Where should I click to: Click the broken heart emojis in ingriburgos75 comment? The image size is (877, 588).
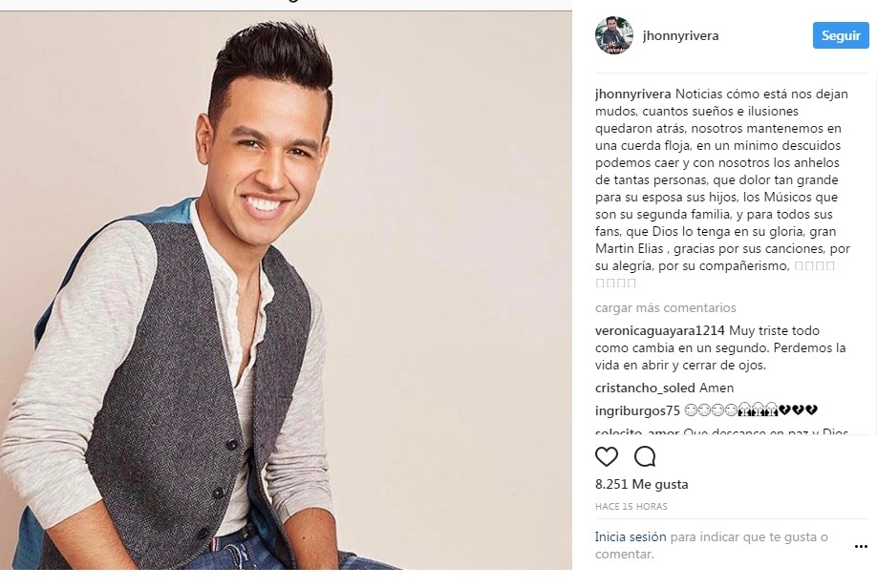coord(798,410)
